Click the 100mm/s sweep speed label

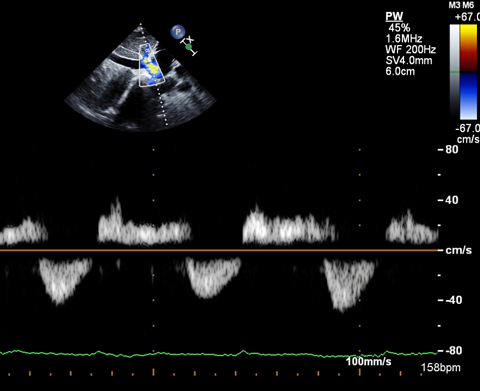[368, 361]
